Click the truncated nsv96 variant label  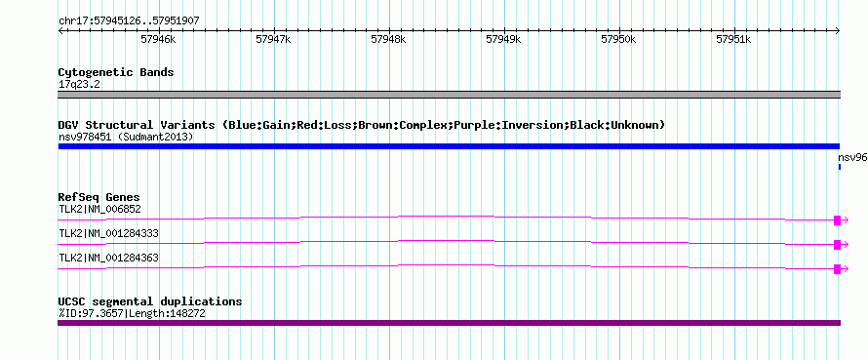[852, 158]
